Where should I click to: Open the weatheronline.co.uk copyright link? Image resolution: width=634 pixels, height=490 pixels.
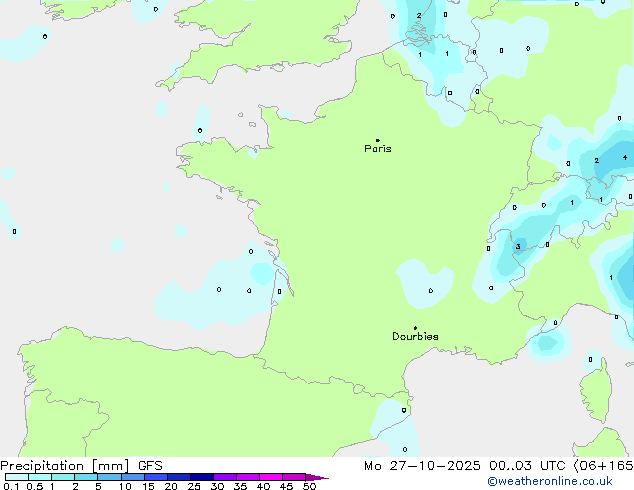550,481
